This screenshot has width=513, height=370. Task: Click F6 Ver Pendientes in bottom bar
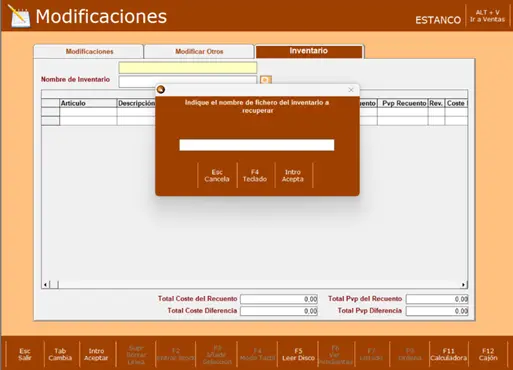click(x=335, y=355)
